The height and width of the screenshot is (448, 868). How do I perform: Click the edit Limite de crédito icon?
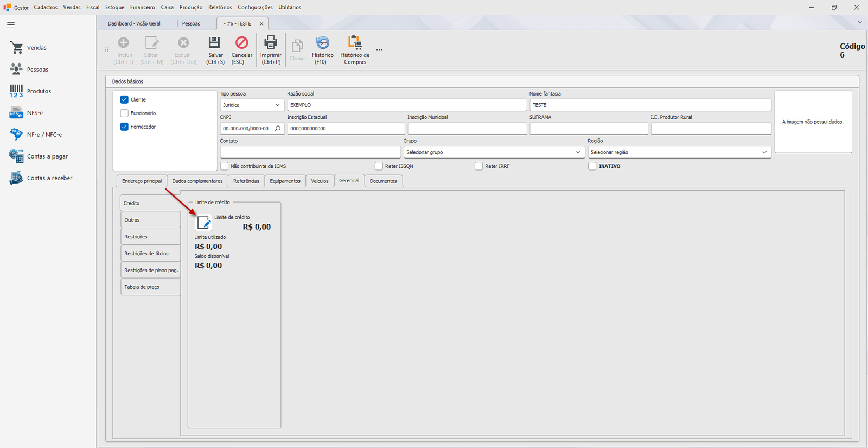coord(204,223)
